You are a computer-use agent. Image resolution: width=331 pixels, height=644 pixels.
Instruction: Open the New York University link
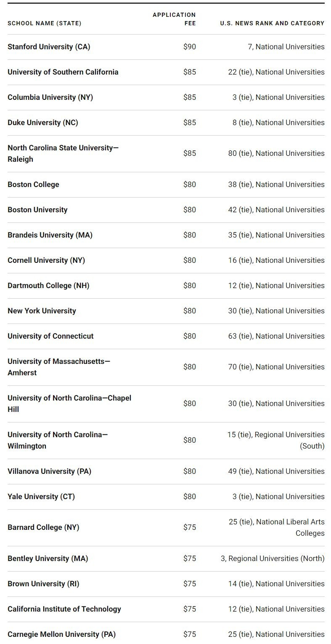[x=42, y=311]
